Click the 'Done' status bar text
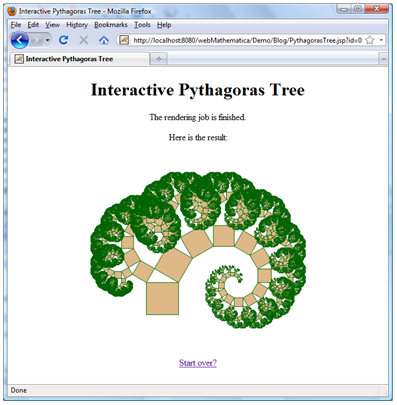The height and width of the screenshot is (405, 397). (x=19, y=390)
